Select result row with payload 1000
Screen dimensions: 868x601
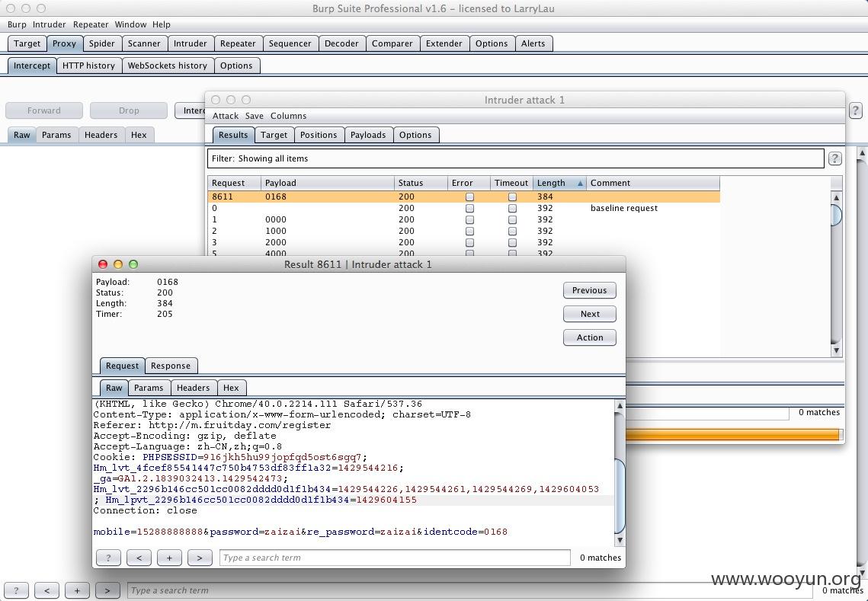coord(464,232)
